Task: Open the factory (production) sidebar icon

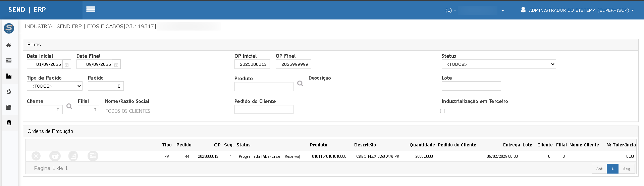Action: [9, 76]
